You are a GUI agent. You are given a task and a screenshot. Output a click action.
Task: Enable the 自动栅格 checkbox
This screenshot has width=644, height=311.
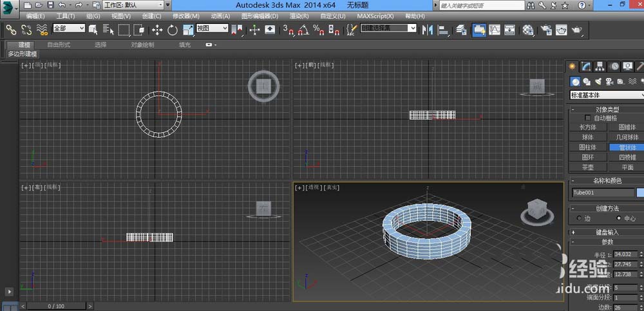588,118
